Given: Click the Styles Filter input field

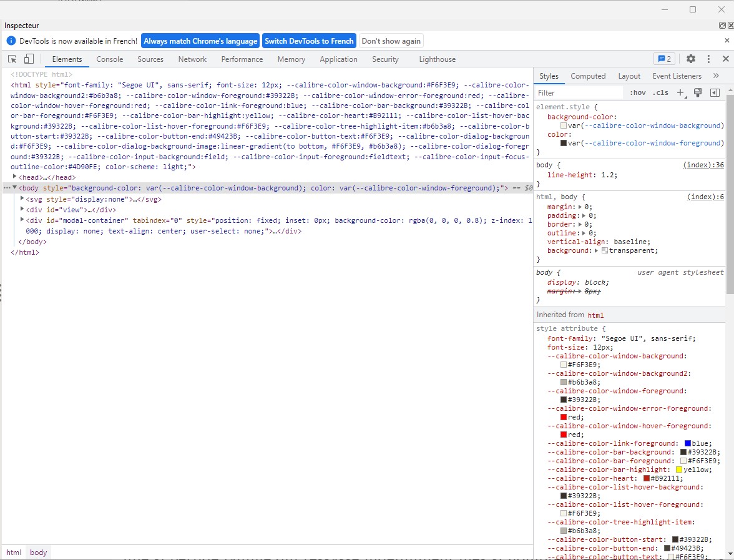Looking at the screenshot, I should click(579, 93).
